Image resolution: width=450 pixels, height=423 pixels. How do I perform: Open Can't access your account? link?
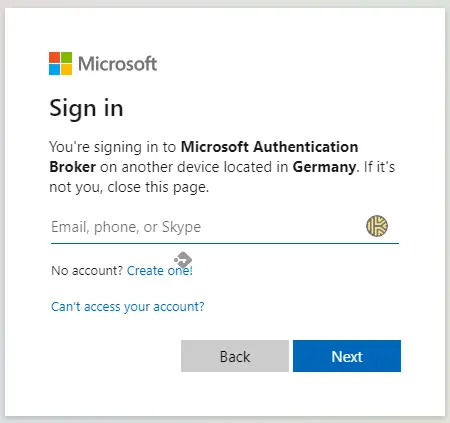click(x=128, y=306)
